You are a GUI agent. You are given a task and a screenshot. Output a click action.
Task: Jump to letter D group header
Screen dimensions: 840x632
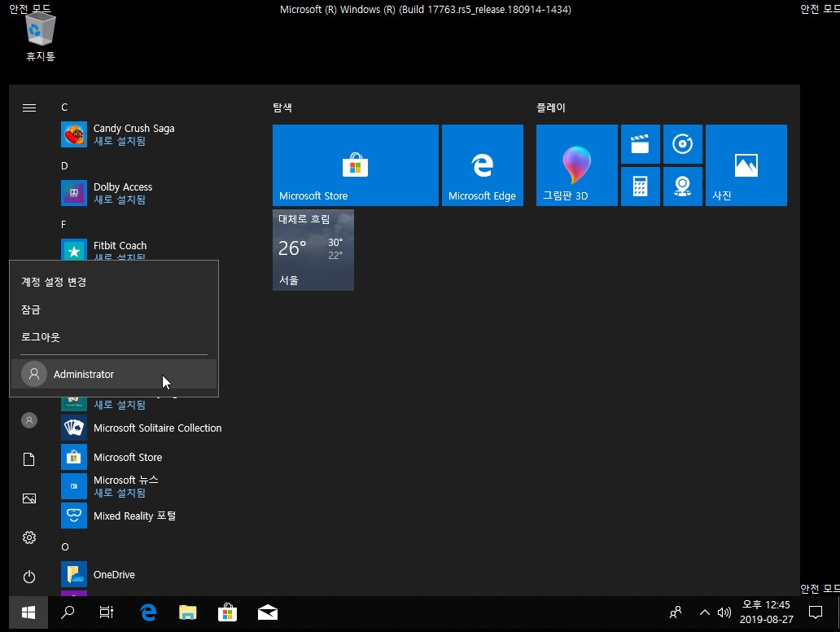tap(64, 165)
